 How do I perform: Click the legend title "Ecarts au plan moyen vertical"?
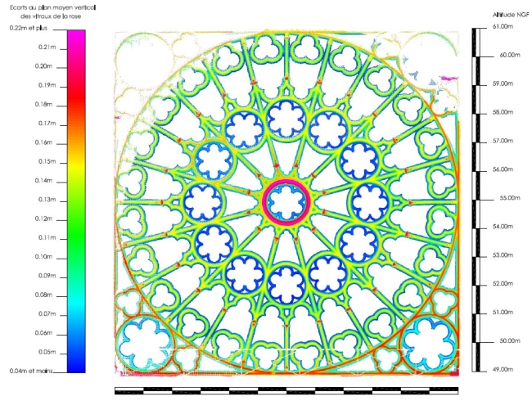52,7
